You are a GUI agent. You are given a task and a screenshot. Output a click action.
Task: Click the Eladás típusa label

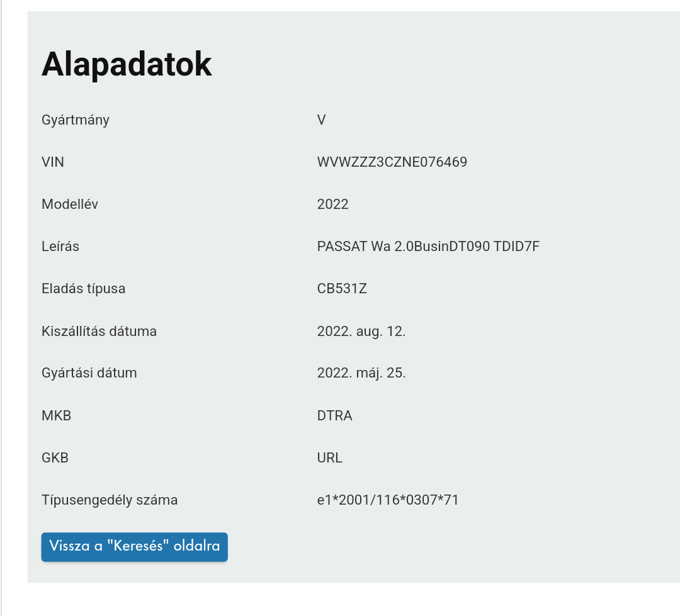[83, 288]
